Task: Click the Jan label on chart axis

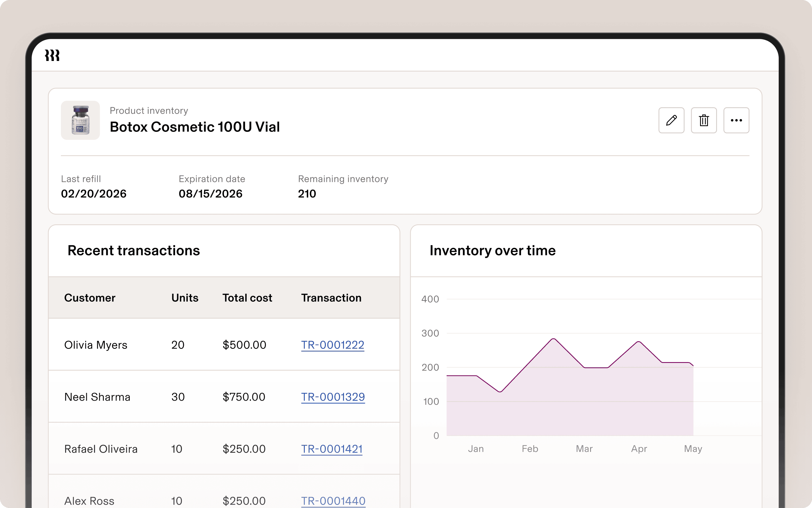Action: (x=476, y=449)
